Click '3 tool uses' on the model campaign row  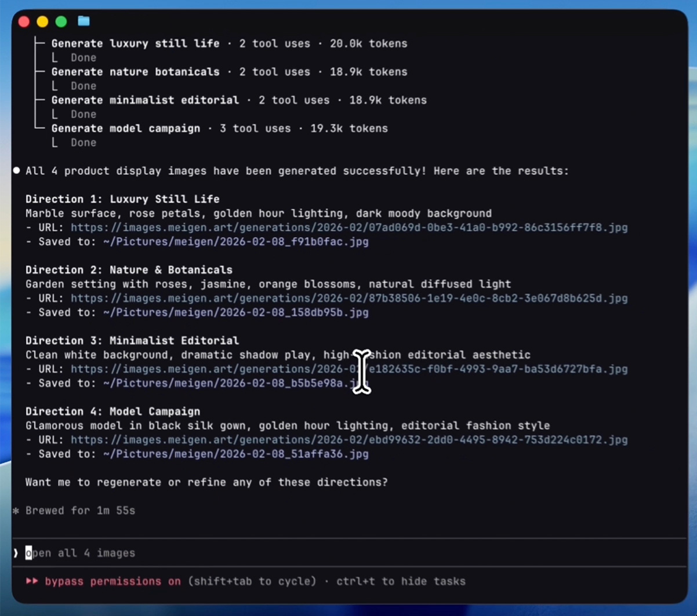coord(255,129)
